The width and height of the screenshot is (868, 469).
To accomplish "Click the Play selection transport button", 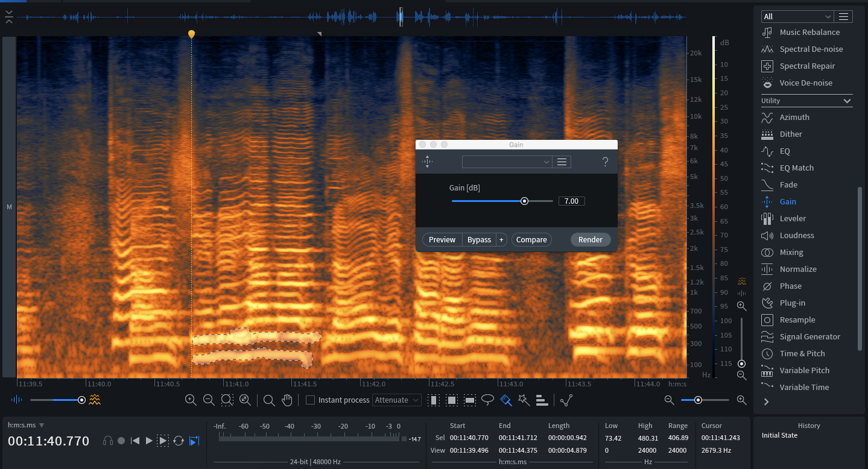I will (x=162, y=441).
